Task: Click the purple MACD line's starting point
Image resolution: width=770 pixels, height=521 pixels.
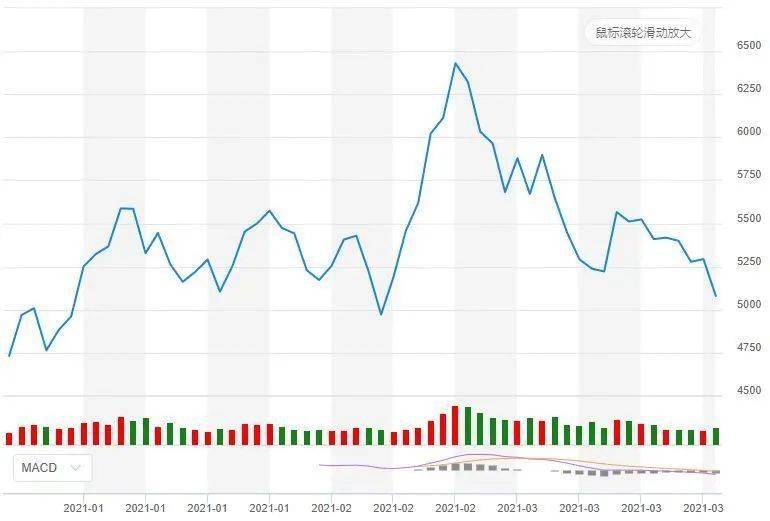Action: coord(320,465)
